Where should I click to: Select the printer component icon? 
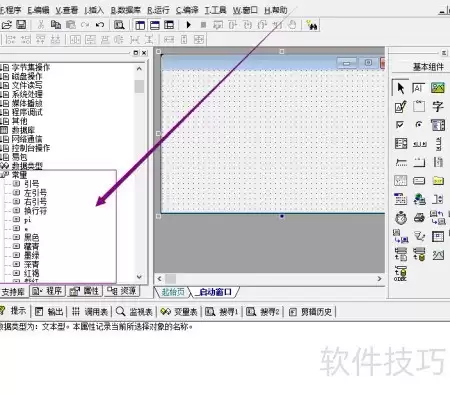pos(419,218)
